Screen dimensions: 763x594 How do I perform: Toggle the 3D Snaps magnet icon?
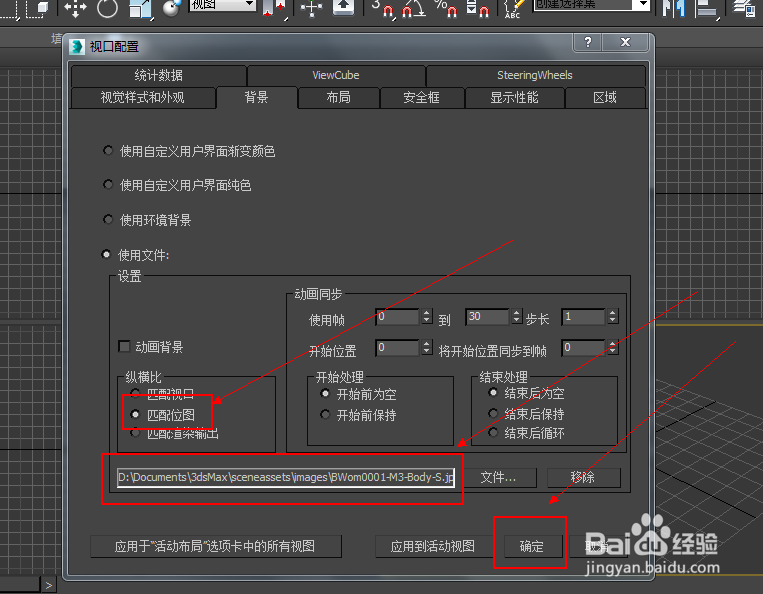pos(382,8)
